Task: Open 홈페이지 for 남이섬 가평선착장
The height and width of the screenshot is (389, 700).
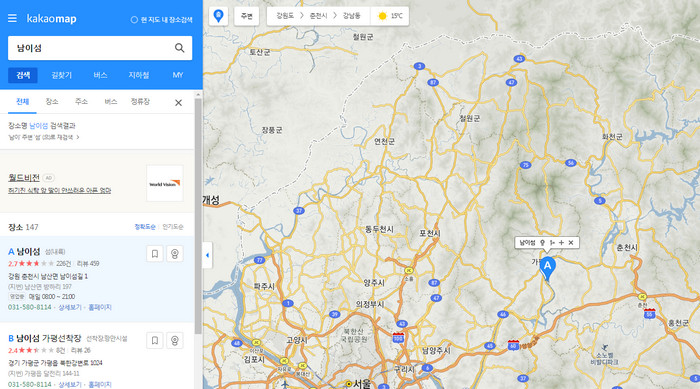Action: coord(100,385)
